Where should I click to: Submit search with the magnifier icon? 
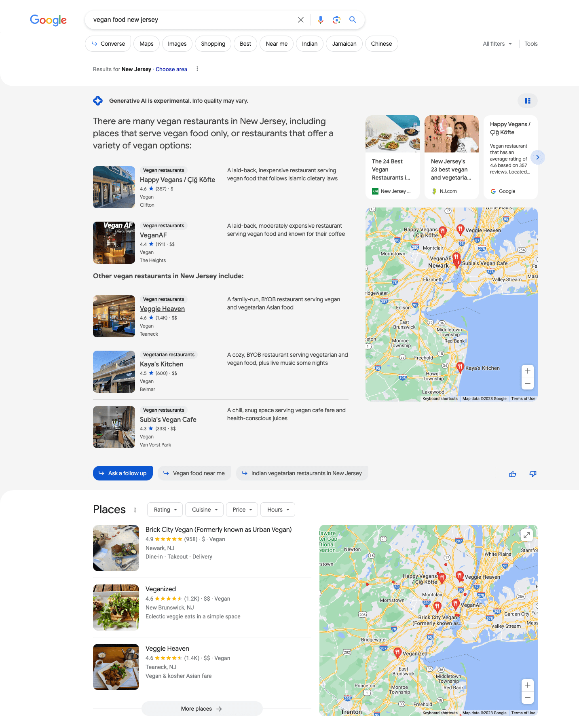[x=353, y=20]
